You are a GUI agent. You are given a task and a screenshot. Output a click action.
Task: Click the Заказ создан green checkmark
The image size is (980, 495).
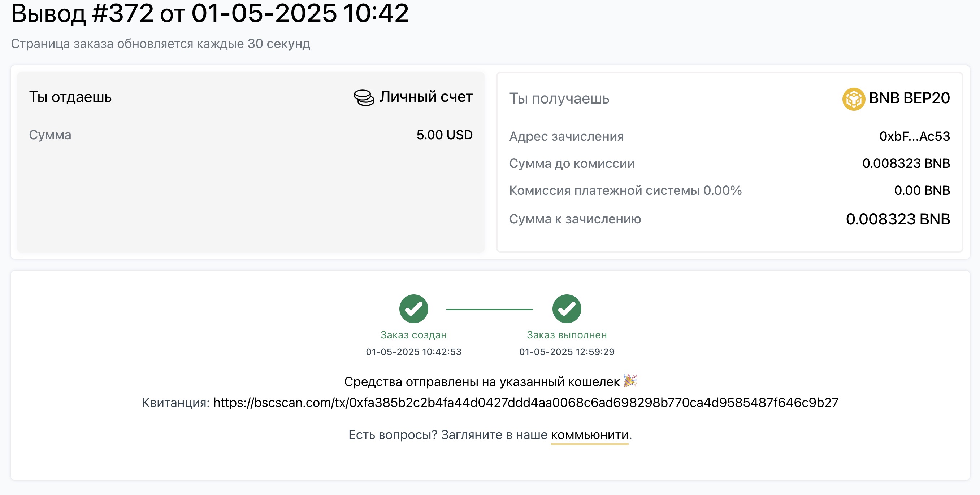click(x=413, y=308)
